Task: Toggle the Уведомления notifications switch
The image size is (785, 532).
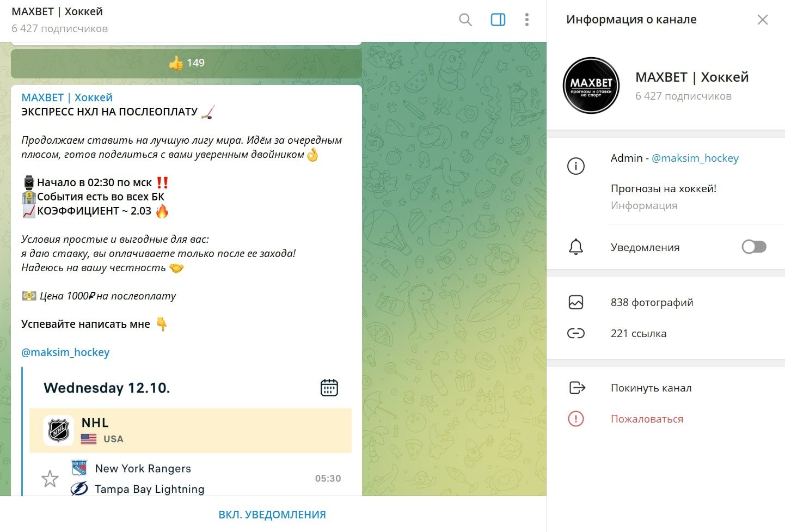Action: [x=754, y=247]
